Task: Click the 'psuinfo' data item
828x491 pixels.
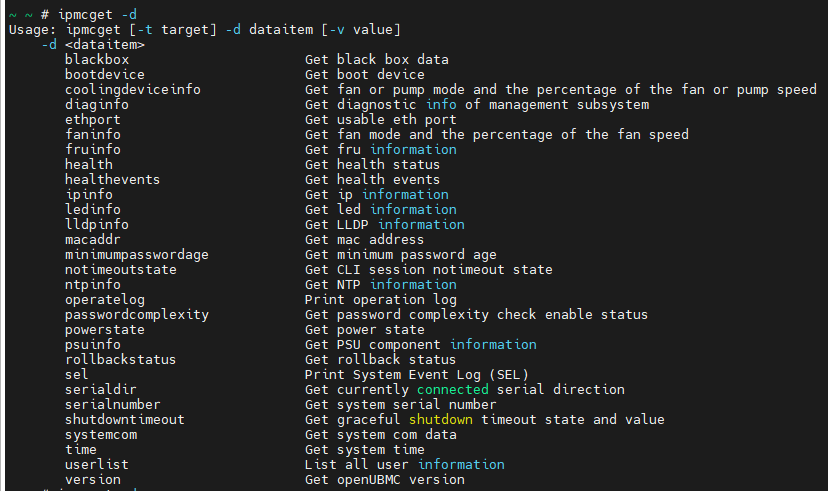Action: (92, 345)
